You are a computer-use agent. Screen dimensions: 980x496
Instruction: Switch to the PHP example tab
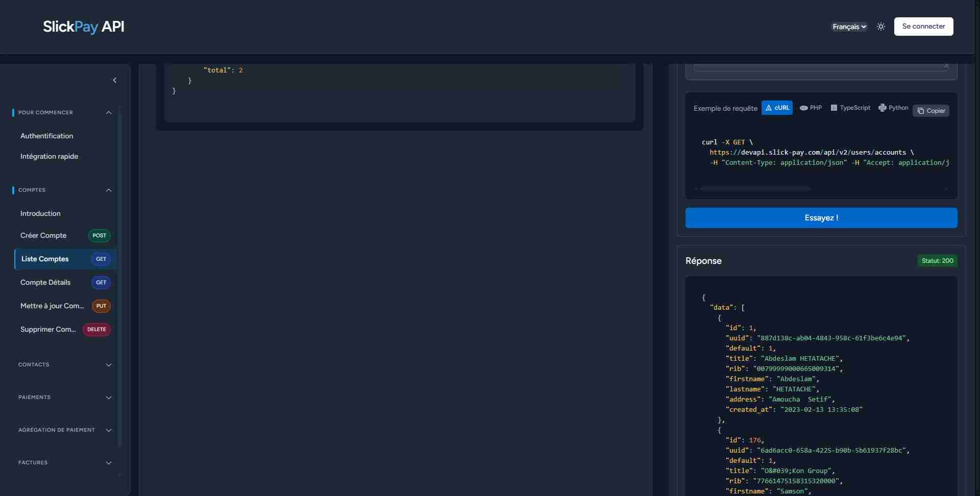coord(811,108)
